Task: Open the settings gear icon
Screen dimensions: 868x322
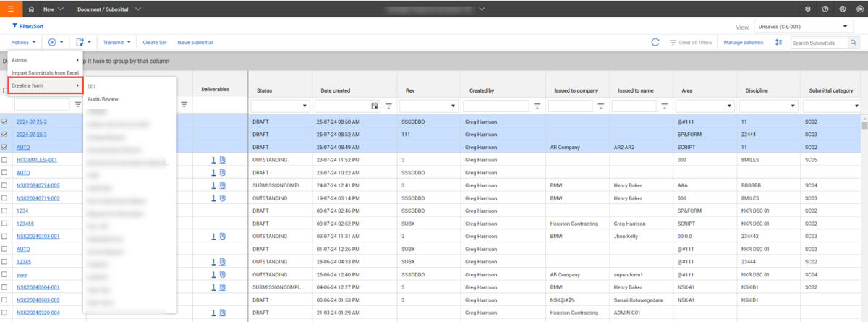Action: coord(808,9)
